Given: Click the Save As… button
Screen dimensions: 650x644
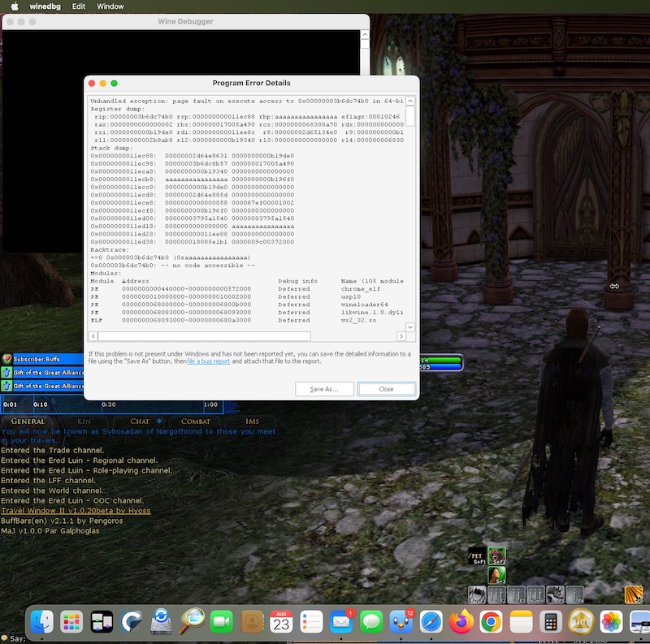Looking at the screenshot, I should (324, 389).
